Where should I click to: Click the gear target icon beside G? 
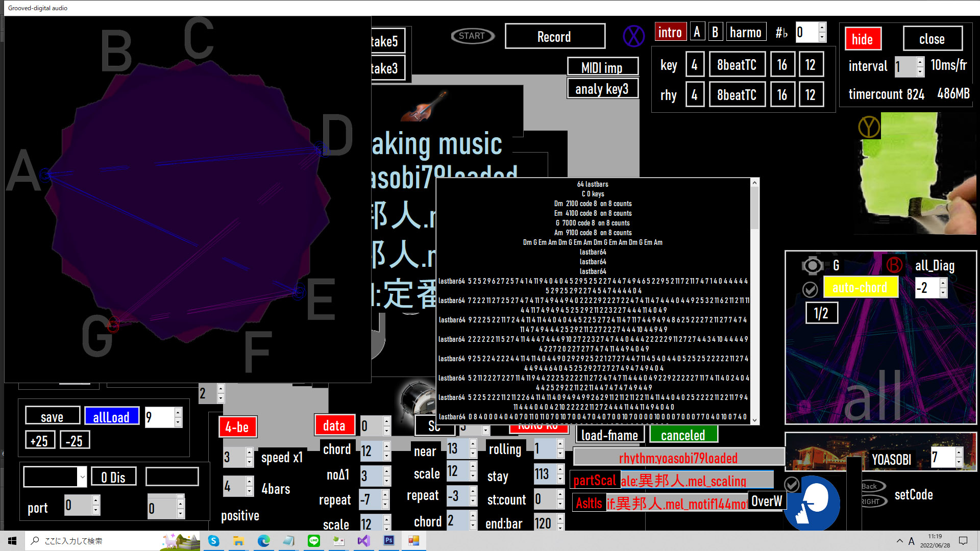(812, 265)
